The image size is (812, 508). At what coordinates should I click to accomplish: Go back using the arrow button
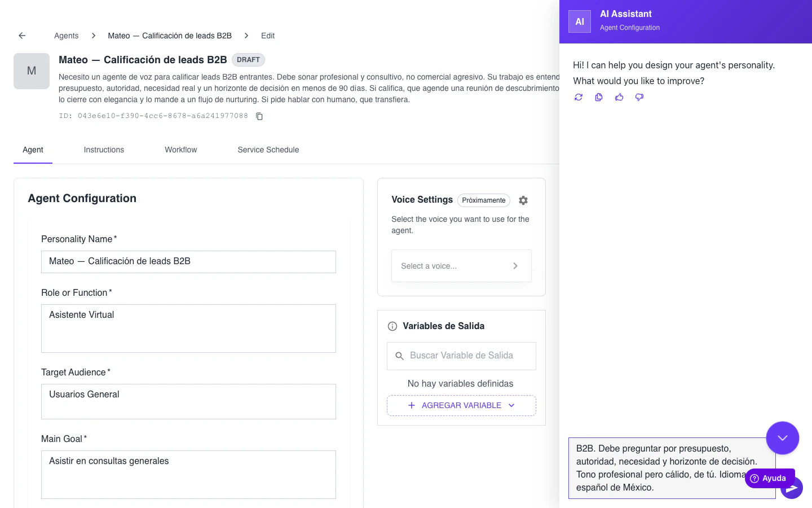[21, 35]
